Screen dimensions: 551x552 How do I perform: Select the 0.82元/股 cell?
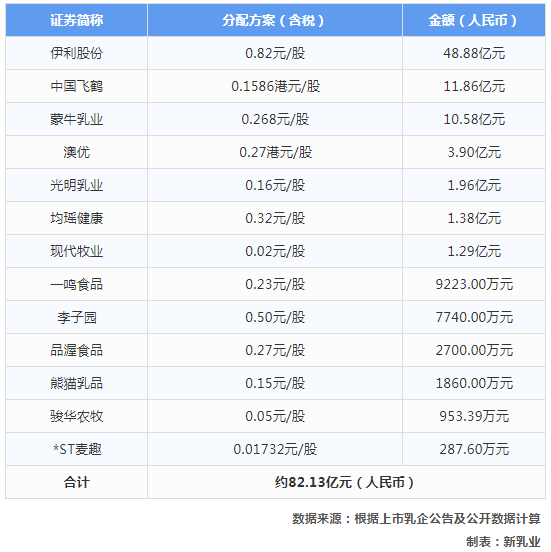(275, 53)
